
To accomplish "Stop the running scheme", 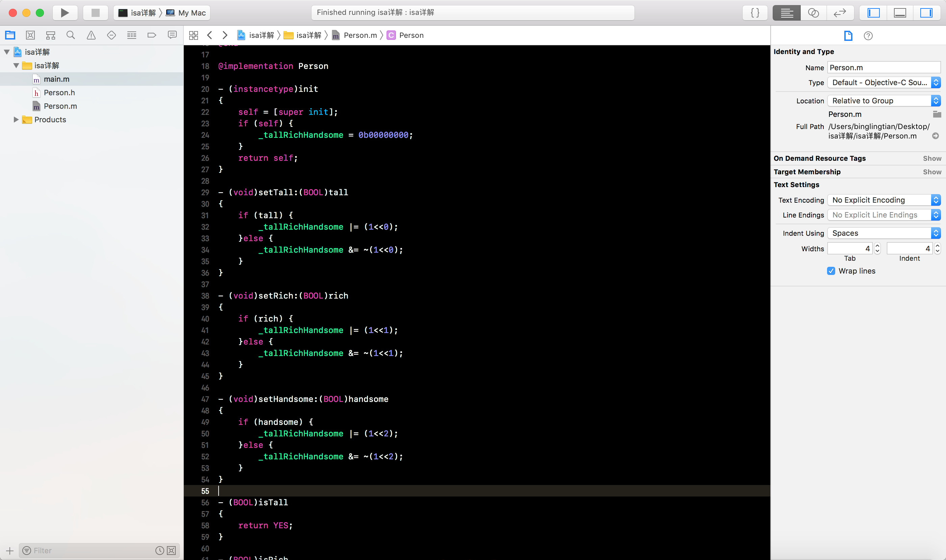I will pos(95,13).
